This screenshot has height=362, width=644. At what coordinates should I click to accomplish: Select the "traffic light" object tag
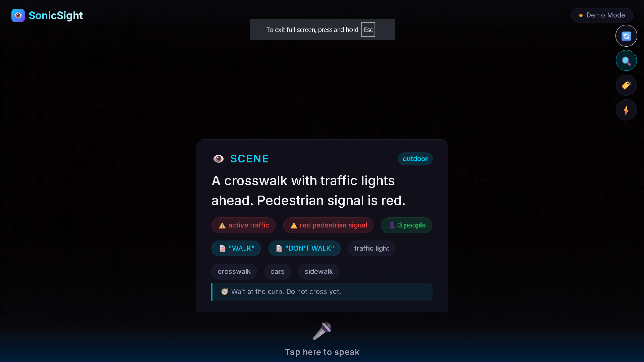pos(371,248)
